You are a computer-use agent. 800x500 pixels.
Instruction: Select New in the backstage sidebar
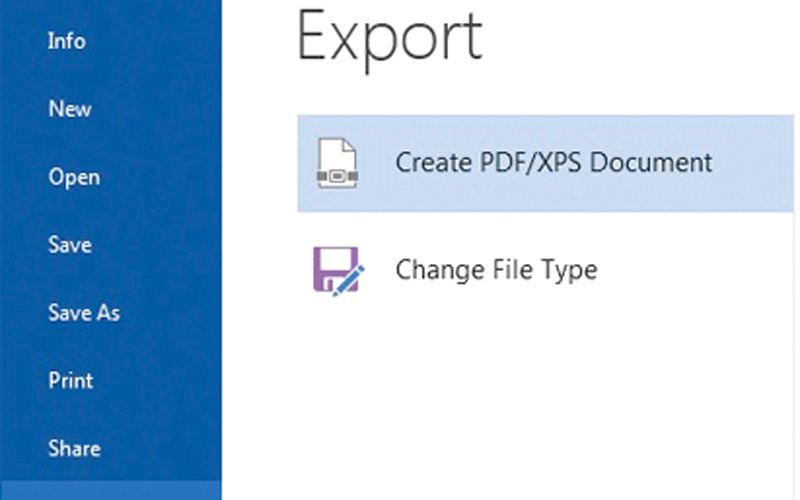coord(70,109)
